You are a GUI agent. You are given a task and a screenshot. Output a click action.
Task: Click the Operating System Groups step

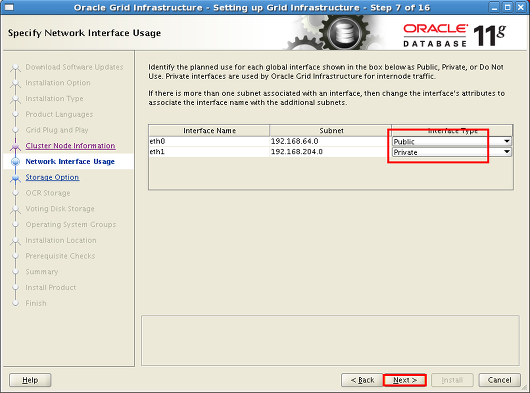71,224
